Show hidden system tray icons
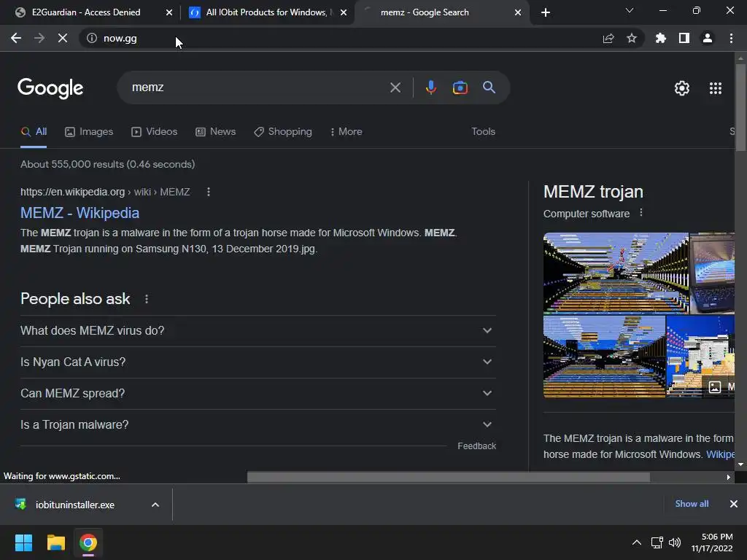Screen dimensions: 747x560 point(636,542)
